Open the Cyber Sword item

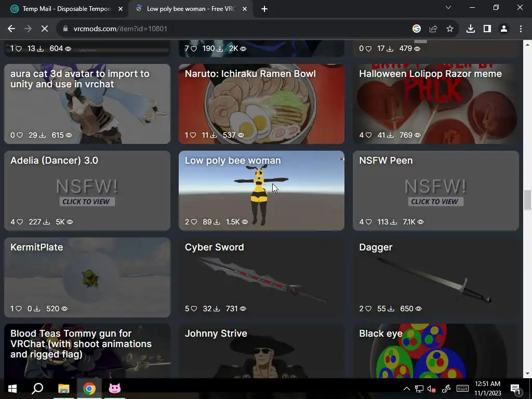(261, 277)
